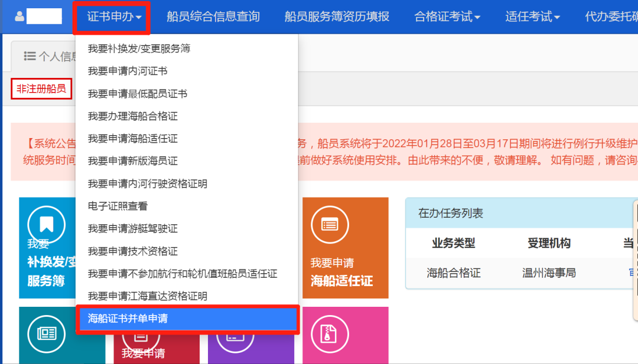638x364 pixels.
Task: Click the list icon on the 个人信息 tab
Action: [30, 56]
